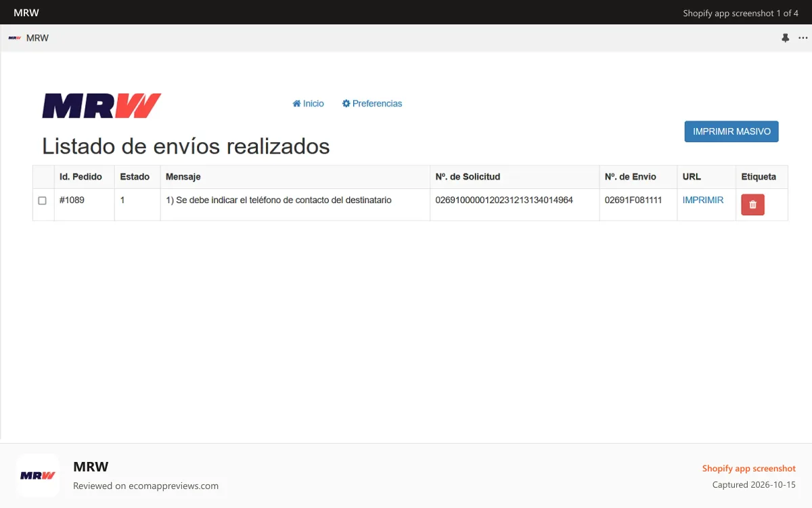This screenshot has height=508, width=812.
Task: Click the MRW title in top black bar
Action: tap(26, 13)
